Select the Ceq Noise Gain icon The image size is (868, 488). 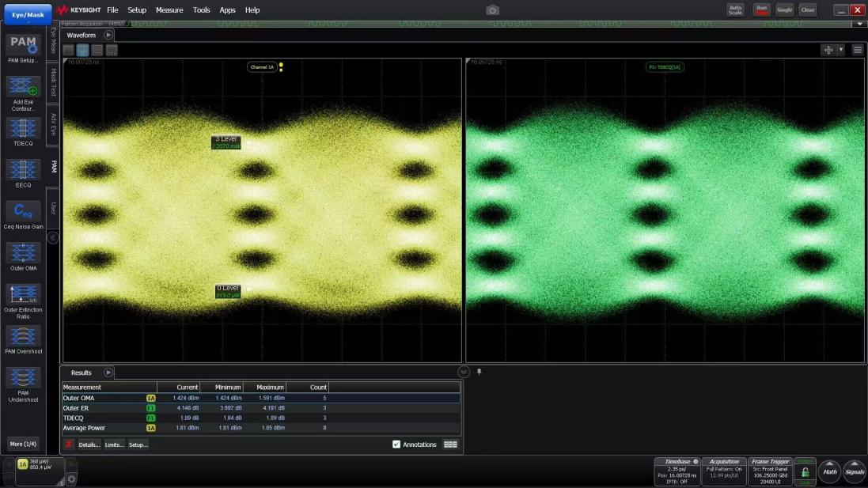coord(23,211)
